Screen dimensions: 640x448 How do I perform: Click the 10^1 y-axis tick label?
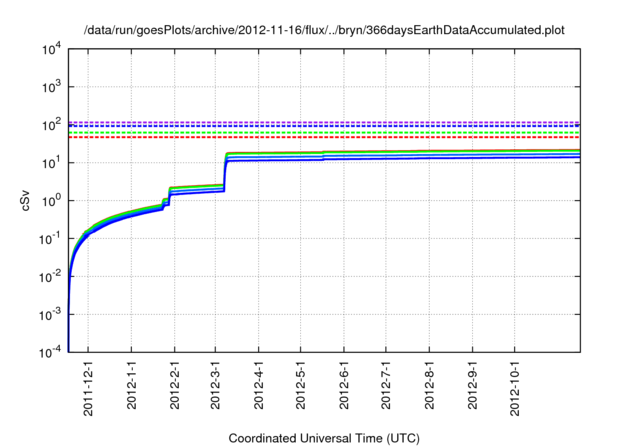coord(51,163)
